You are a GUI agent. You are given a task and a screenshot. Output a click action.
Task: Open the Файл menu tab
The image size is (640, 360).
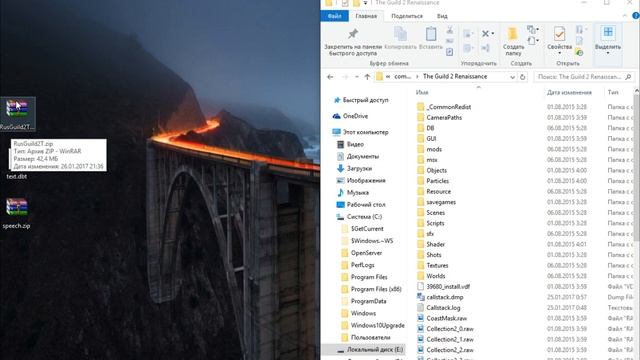(x=334, y=16)
